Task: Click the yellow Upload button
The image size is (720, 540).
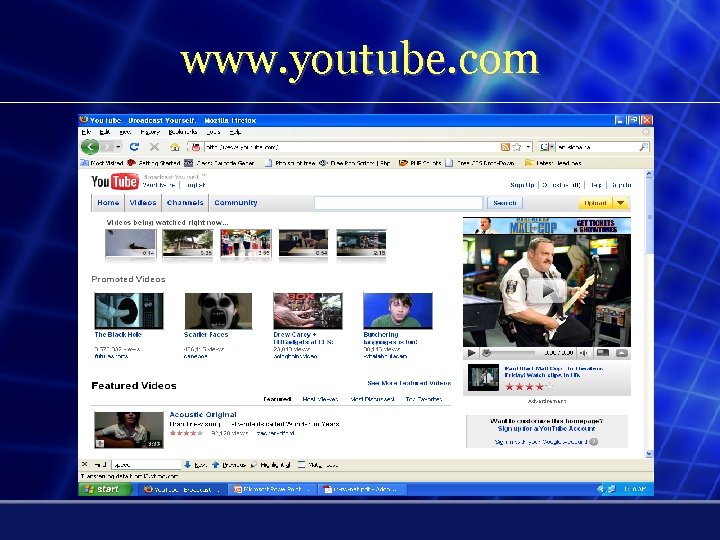Action: tap(595, 203)
